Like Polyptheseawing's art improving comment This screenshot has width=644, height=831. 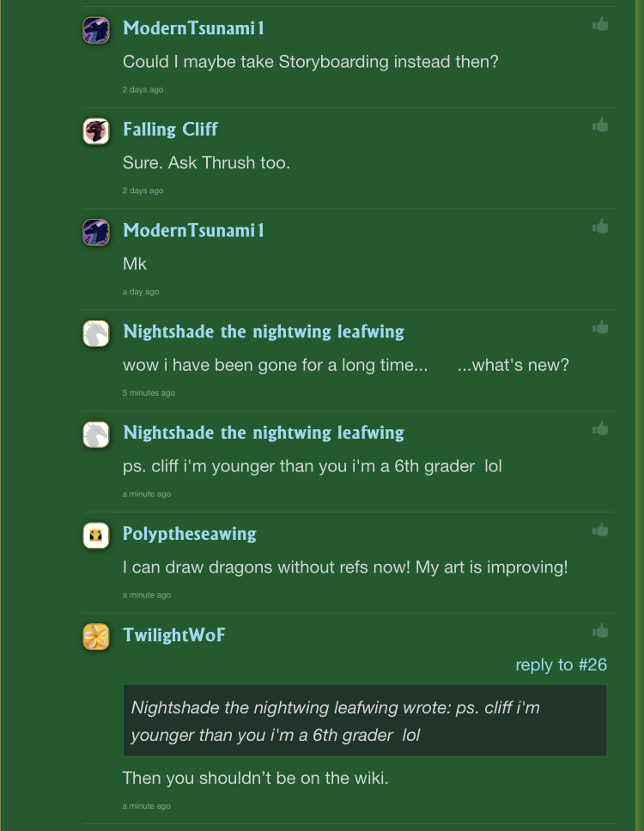pos(600,530)
